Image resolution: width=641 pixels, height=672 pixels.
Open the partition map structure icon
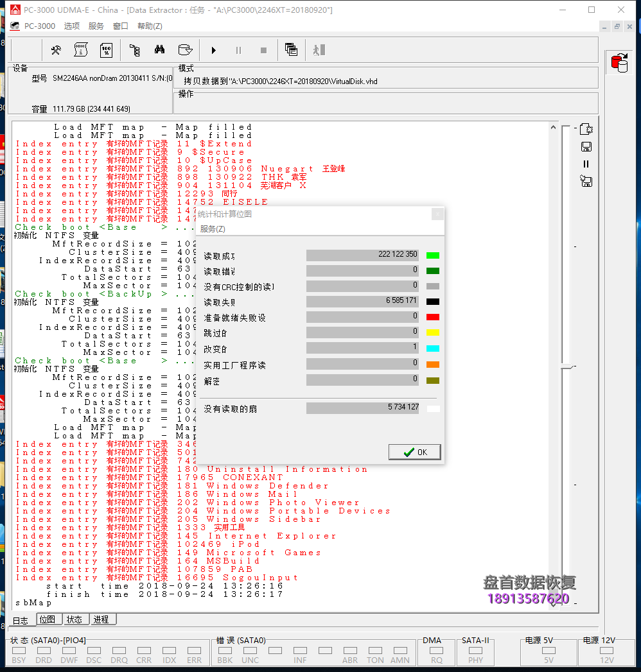click(134, 49)
